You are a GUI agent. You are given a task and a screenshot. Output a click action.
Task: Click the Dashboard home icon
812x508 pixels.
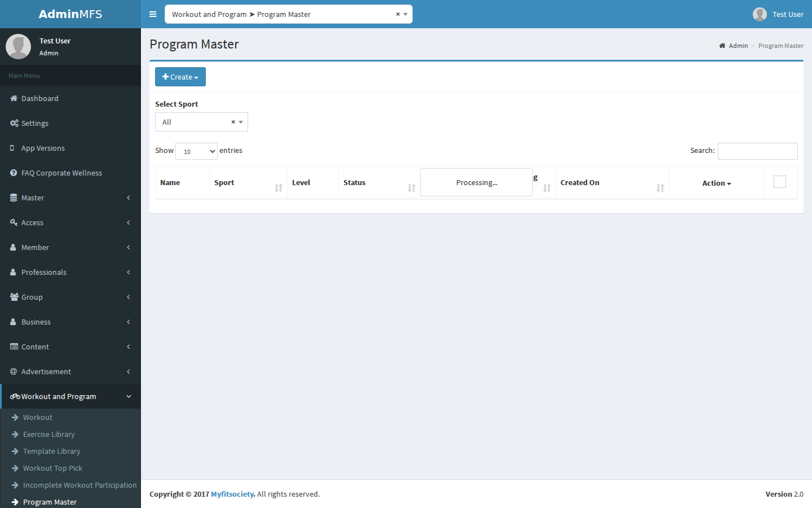pos(14,98)
